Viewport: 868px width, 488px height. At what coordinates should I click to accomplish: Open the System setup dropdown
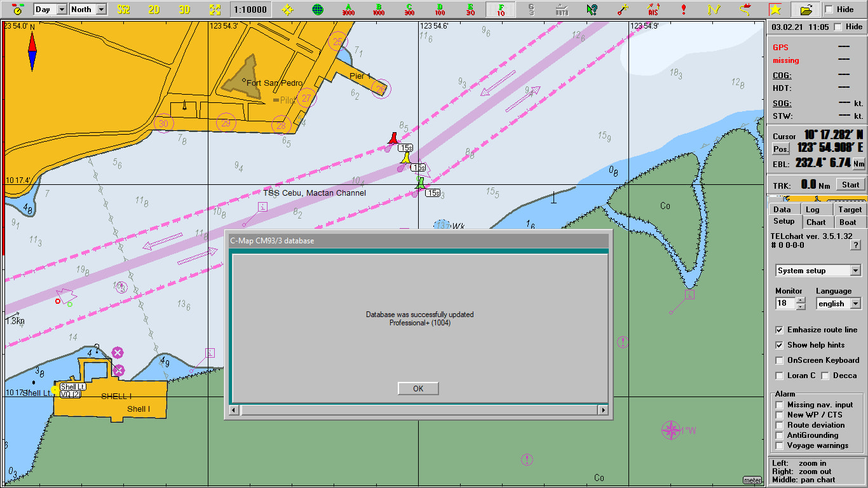tap(818, 271)
